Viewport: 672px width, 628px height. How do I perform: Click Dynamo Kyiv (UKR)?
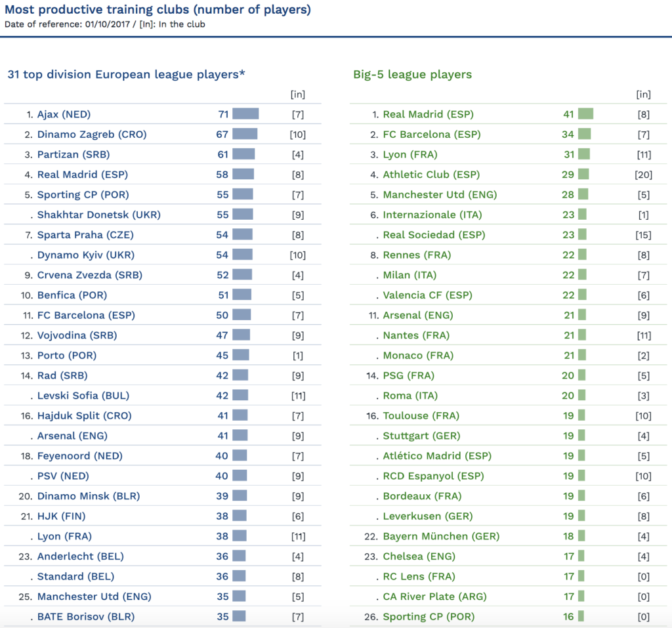pyautogui.click(x=86, y=255)
